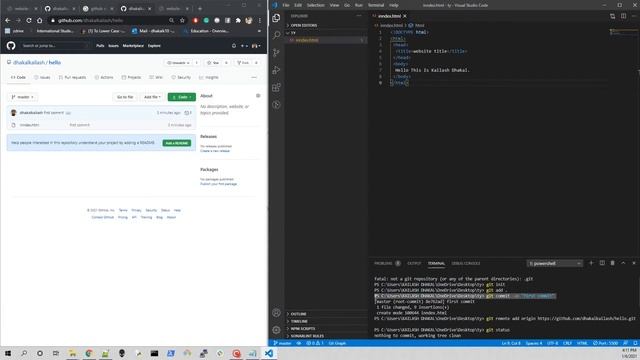Image resolution: width=640 pixels, height=360 pixels.
Task: Maximize the terminal panel with the chevron up
Action: (x=623, y=263)
